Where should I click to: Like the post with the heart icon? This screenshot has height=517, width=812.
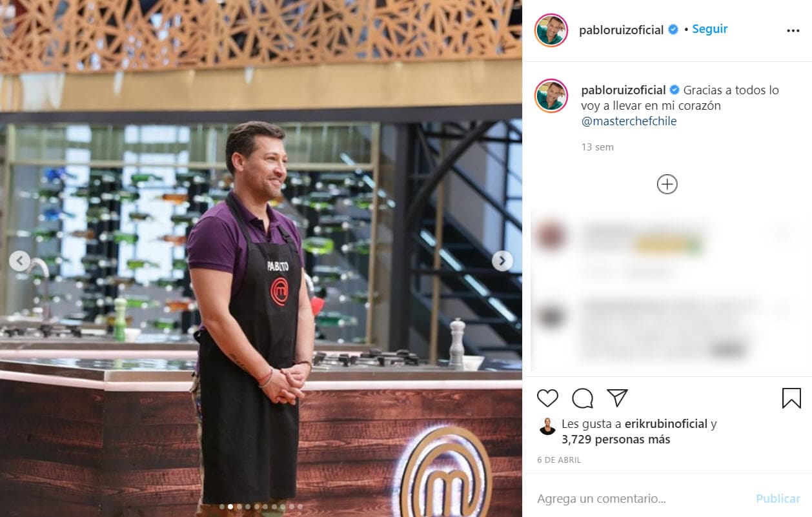[547, 398]
